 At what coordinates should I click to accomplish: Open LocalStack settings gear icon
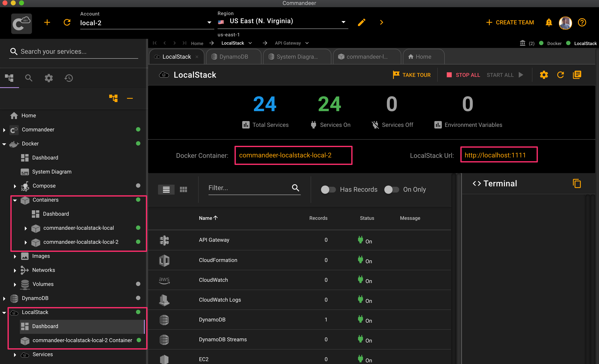(544, 75)
